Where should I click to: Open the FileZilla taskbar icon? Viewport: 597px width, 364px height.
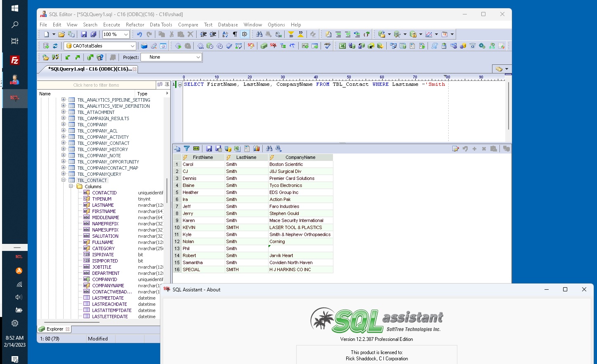pyautogui.click(x=15, y=61)
